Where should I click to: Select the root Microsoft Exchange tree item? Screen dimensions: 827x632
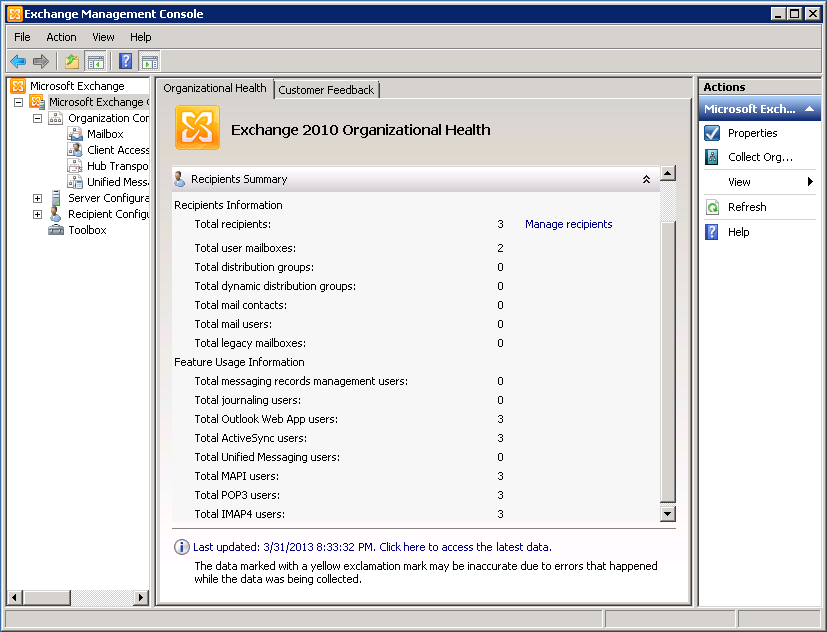pos(77,86)
